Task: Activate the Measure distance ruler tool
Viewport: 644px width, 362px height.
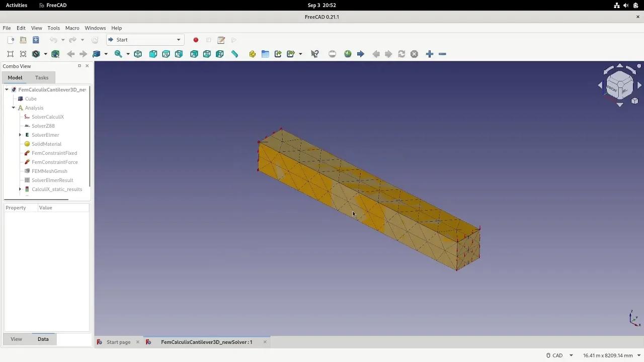Action: coord(234,54)
